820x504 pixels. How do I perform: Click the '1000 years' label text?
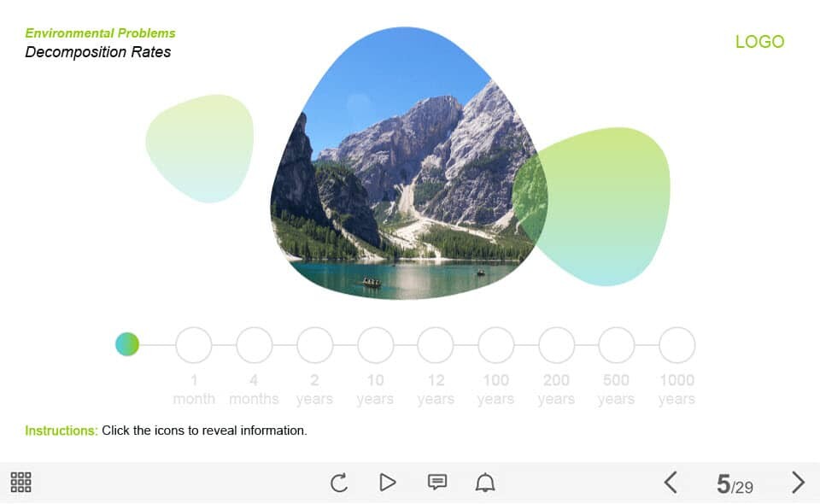click(x=676, y=390)
